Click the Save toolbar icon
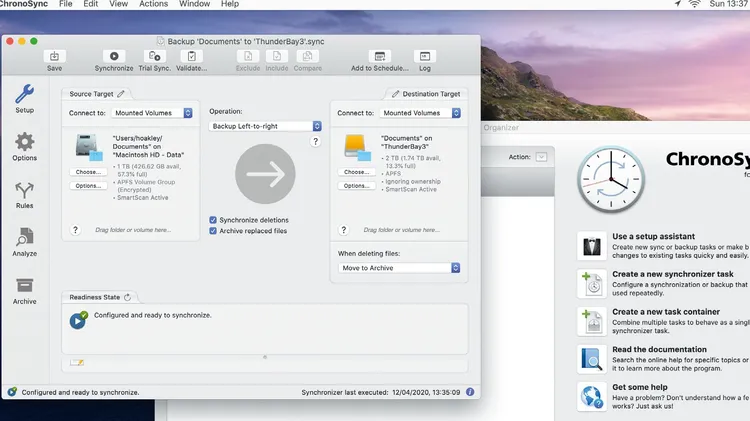 (x=54, y=58)
